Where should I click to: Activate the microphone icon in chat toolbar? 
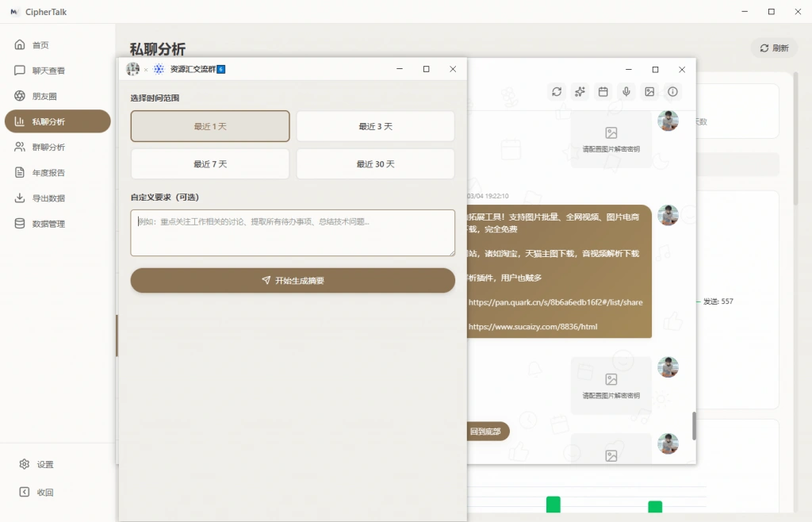tap(626, 91)
